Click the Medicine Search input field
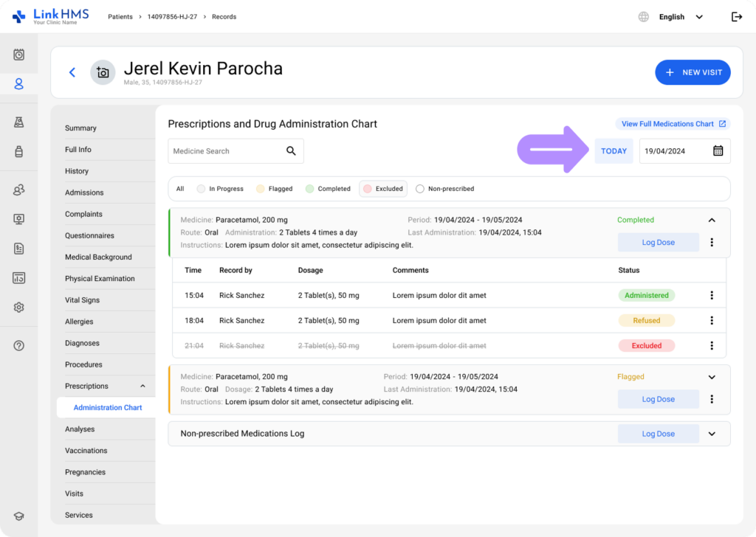 (x=225, y=150)
